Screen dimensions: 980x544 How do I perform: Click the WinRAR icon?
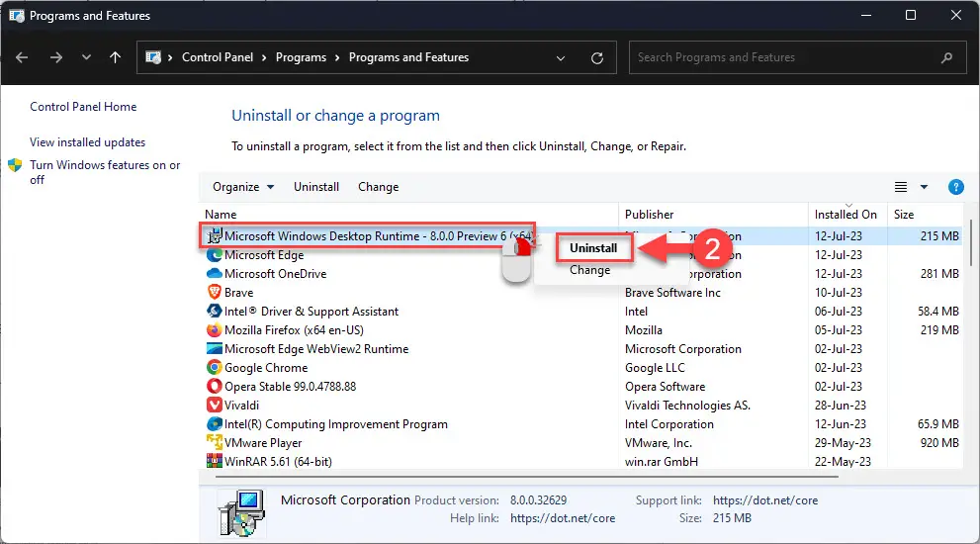(215, 462)
